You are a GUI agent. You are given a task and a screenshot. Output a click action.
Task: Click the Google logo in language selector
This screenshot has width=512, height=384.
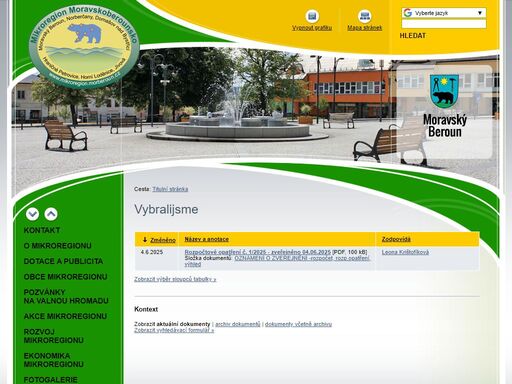pos(407,13)
